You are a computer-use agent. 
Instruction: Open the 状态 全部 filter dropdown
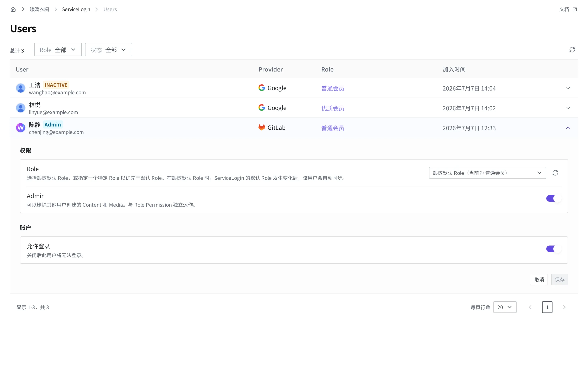click(x=108, y=50)
